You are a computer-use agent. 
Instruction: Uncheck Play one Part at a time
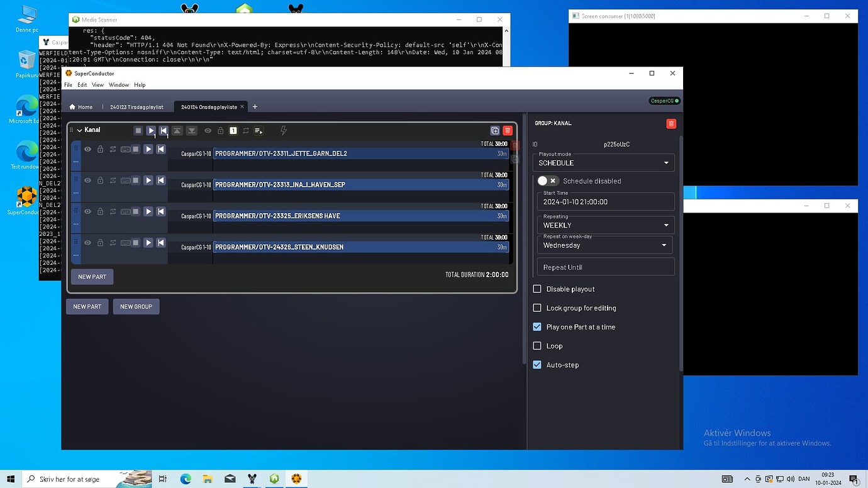coord(537,327)
